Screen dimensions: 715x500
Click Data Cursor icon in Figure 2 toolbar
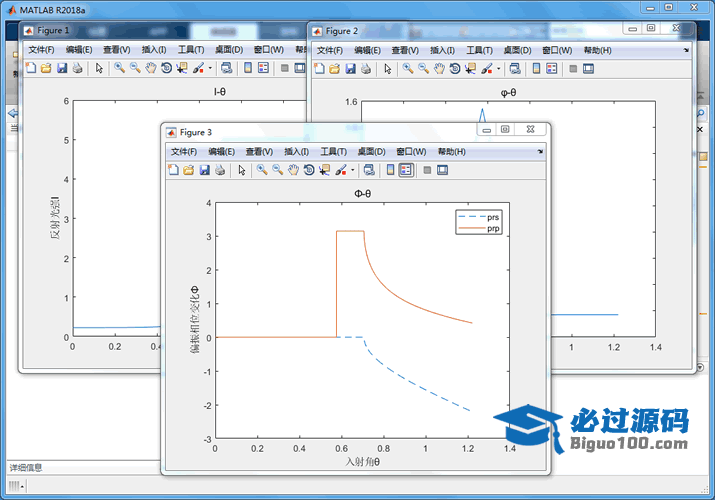point(470,69)
